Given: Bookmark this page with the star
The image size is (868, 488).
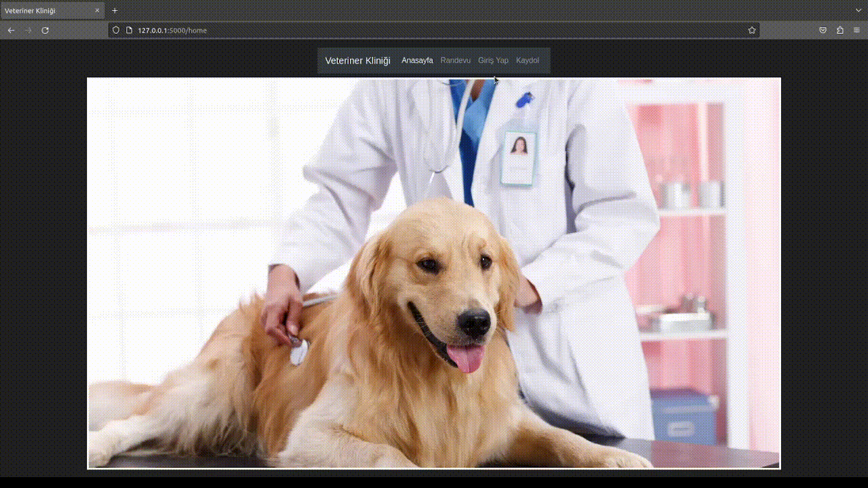Looking at the screenshot, I should pos(751,30).
